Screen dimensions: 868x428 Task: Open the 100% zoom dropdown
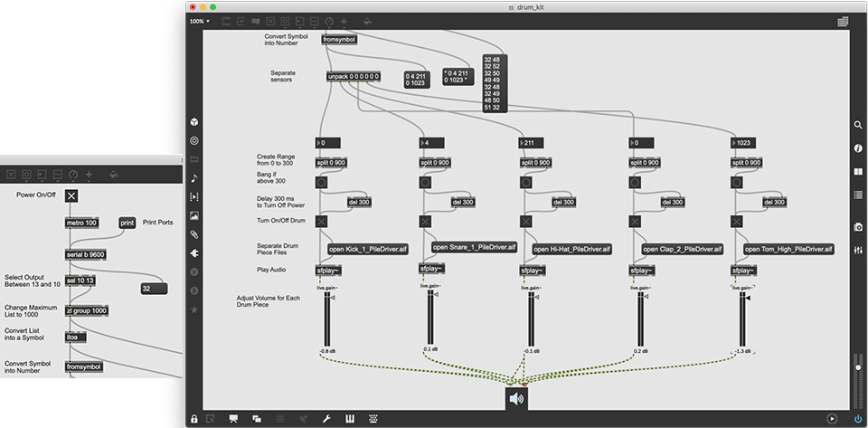coord(199,22)
